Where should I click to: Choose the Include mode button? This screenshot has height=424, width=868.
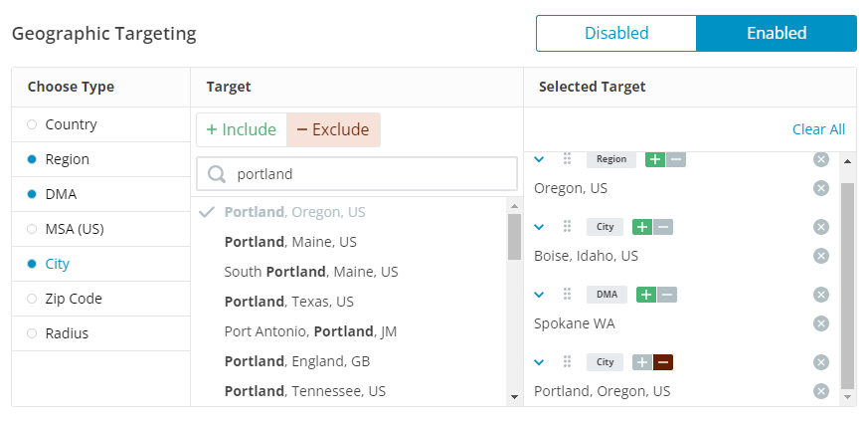[242, 129]
